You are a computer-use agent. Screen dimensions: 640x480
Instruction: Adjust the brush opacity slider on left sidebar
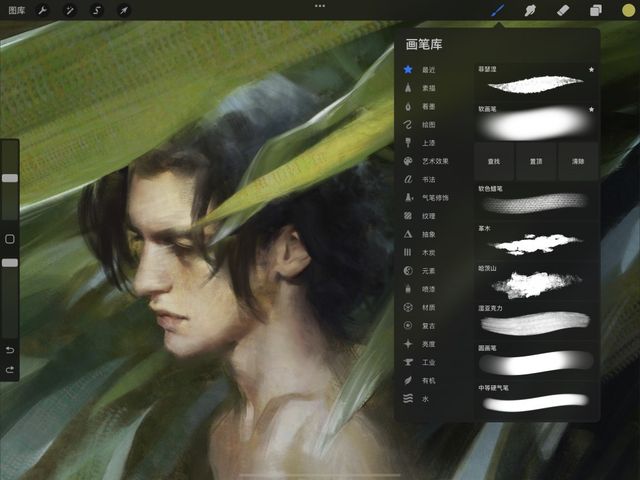tap(10, 263)
